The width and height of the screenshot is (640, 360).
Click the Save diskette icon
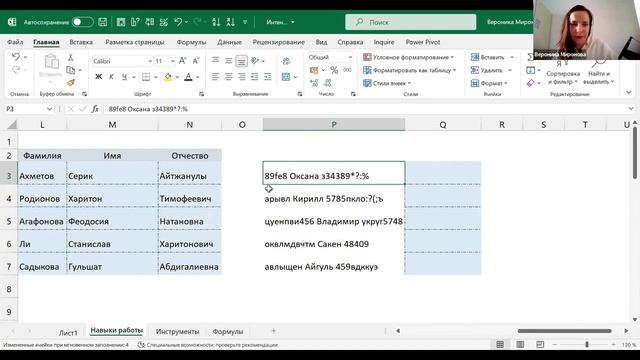click(x=103, y=22)
